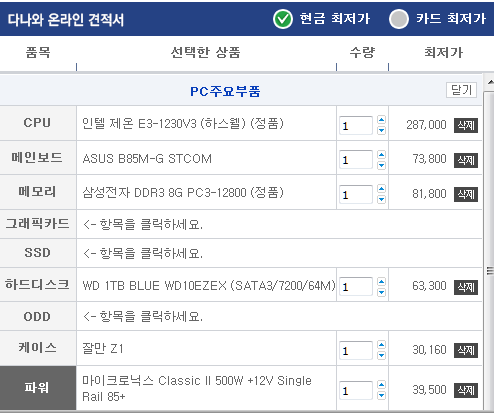Remove the WD 1TB hard disk item
This screenshot has height=413, width=494.
tap(466, 287)
